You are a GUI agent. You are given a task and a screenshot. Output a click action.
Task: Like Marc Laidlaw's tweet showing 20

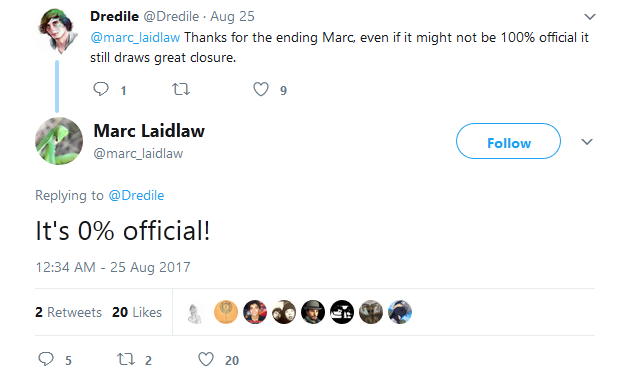pyautogui.click(x=206, y=359)
